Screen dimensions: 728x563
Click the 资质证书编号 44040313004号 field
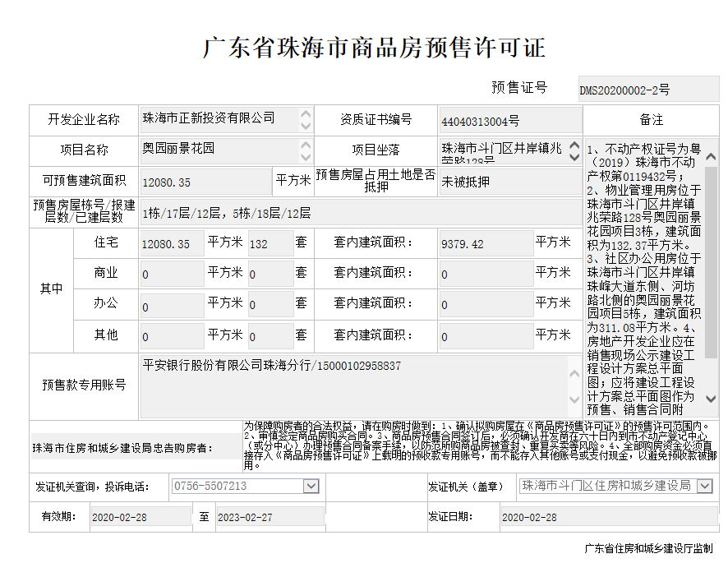pyautogui.click(x=509, y=121)
